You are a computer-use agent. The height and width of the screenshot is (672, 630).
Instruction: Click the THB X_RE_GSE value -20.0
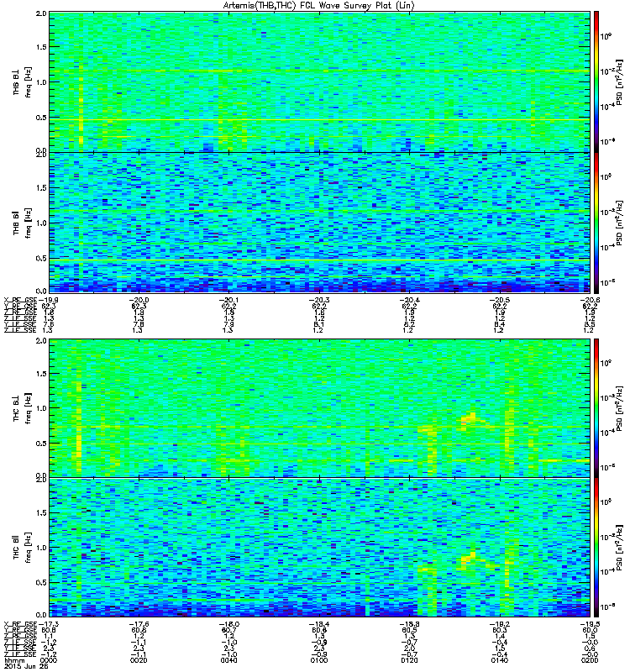pos(139,300)
